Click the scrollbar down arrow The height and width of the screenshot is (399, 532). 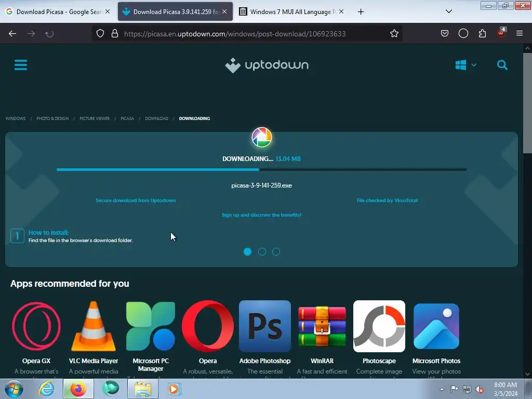[527, 374]
